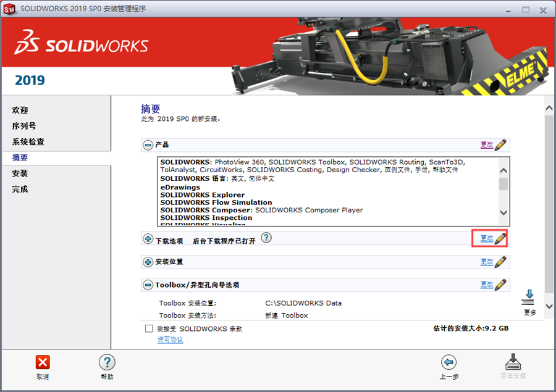Click the SW logo in the title bar
Image resolution: width=556 pixels, height=392 pixels.
point(9,9)
